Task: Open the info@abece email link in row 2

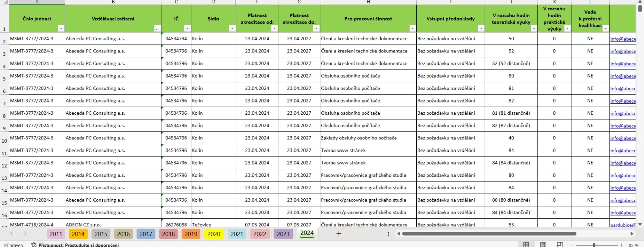Action: click(x=623, y=39)
